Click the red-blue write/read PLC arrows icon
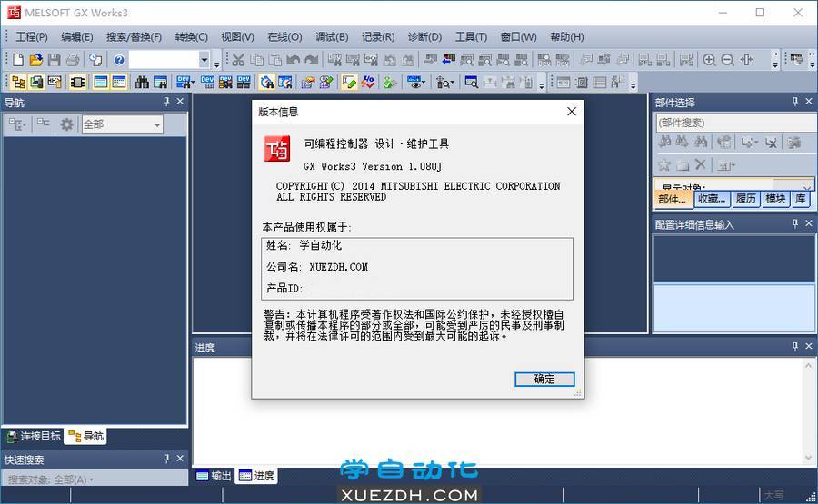This screenshot has width=818, height=504. (x=449, y=60)
